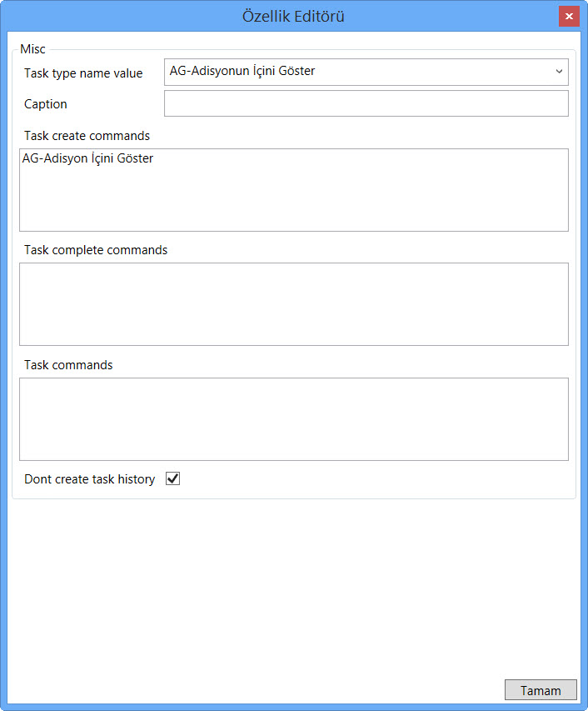Screen dimensions: 588x711
Task: Click the red X icon in title bar
Action: coord(569,17)
